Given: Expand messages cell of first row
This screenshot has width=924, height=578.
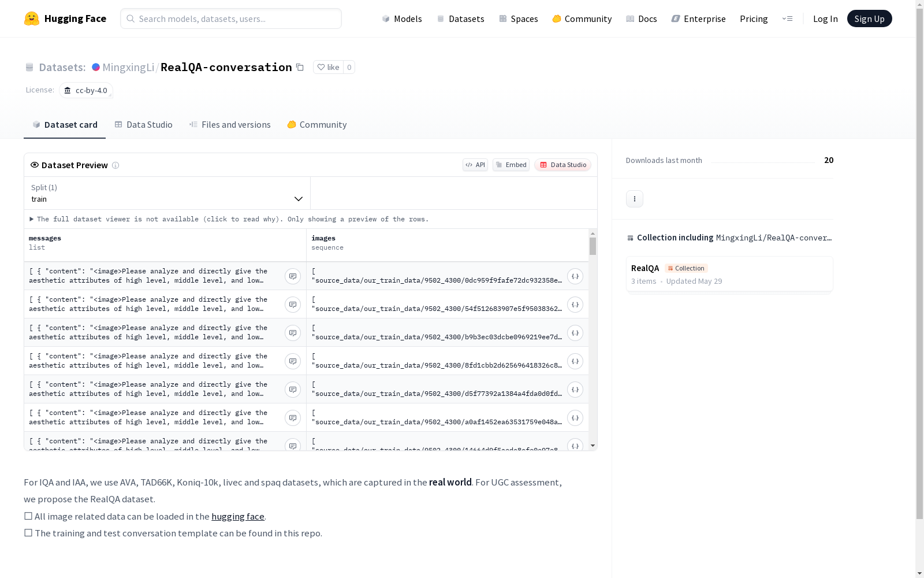Looking at the screenshot, I should 293,276.
